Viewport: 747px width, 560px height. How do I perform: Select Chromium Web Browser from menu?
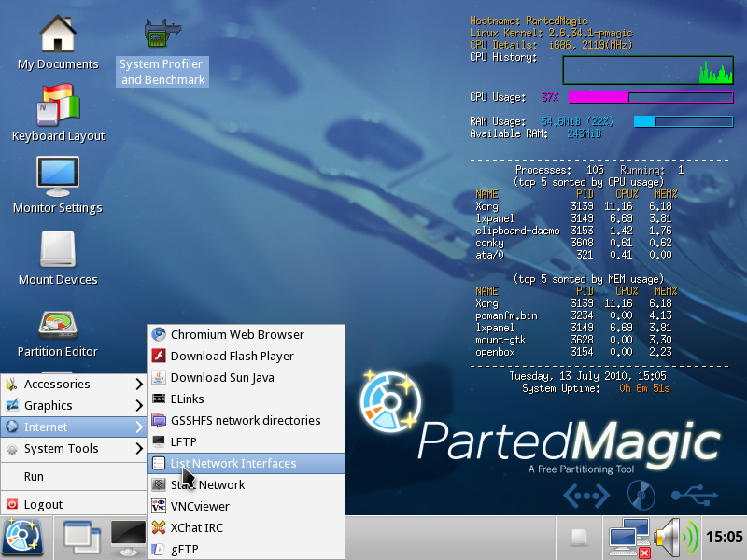pos(236,334)
